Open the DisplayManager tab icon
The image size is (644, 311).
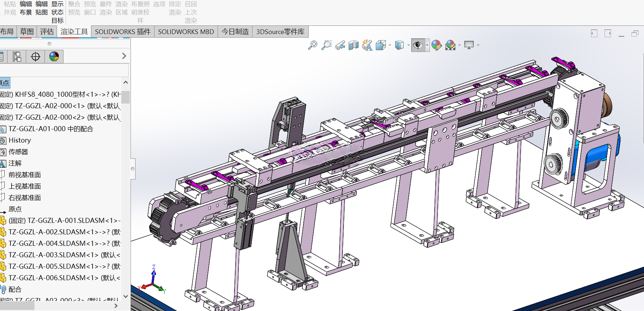click(x=54, y=57)
